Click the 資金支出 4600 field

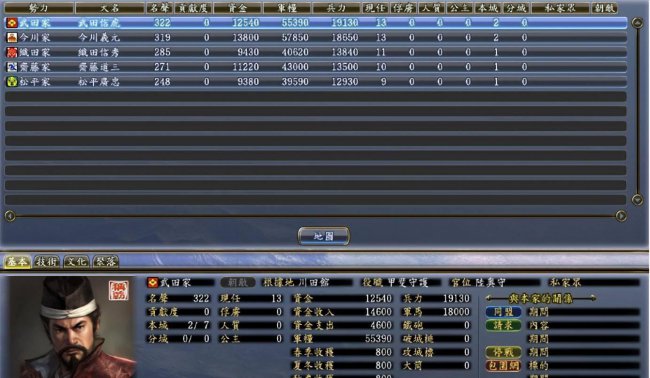(x=342, y=325)
